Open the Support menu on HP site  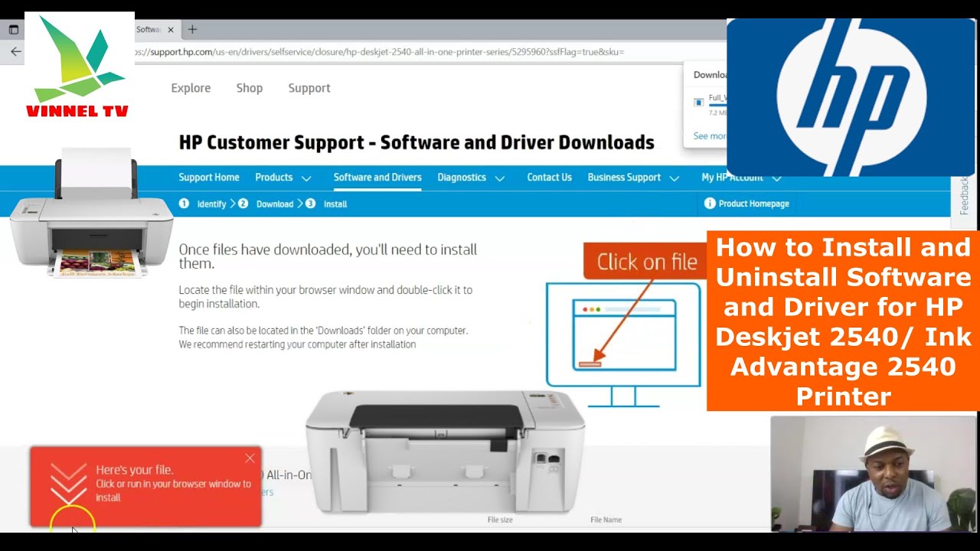(x=309, y=88)
